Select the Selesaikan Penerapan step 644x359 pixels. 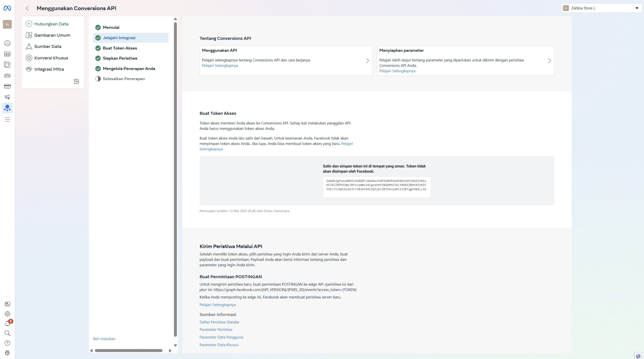(x=124, y=79)
